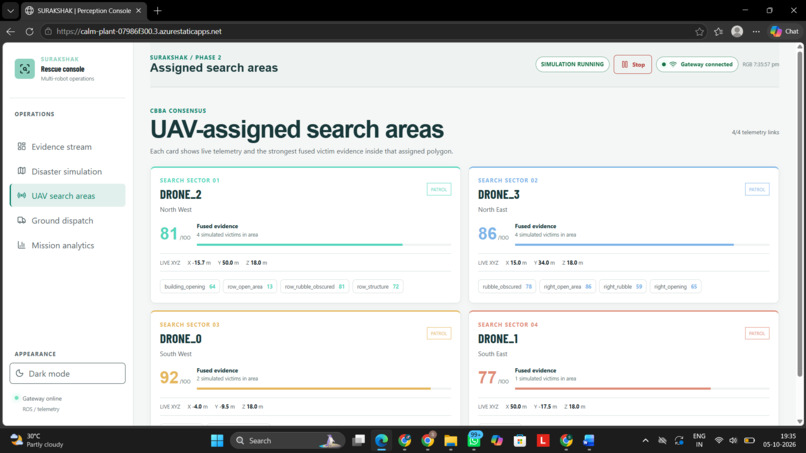Viewport: 806px width, 453px height.
Task: Click the Evidence stream grid icon
Action: pyautogui.click(x=22, y=146)
